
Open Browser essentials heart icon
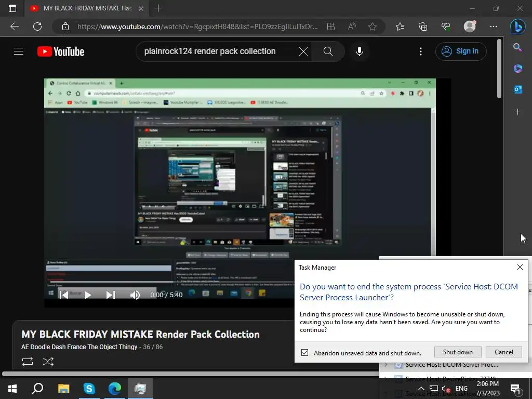446,26
